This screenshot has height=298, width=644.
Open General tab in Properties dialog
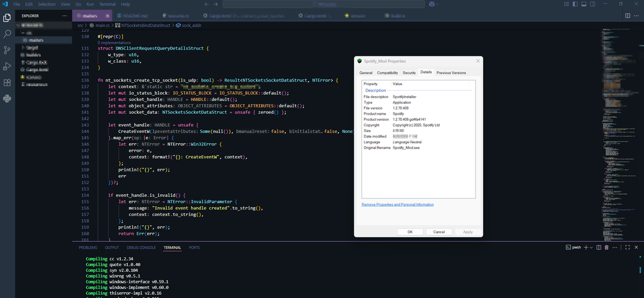tap(366, 72)
